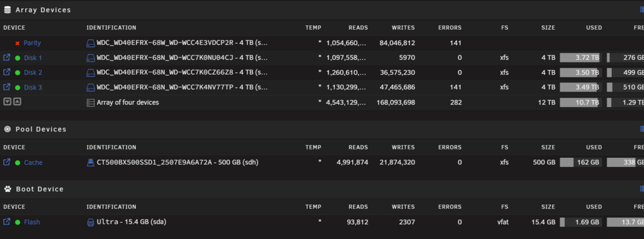Expand array rows with up arrow

[x=17, y=101]
